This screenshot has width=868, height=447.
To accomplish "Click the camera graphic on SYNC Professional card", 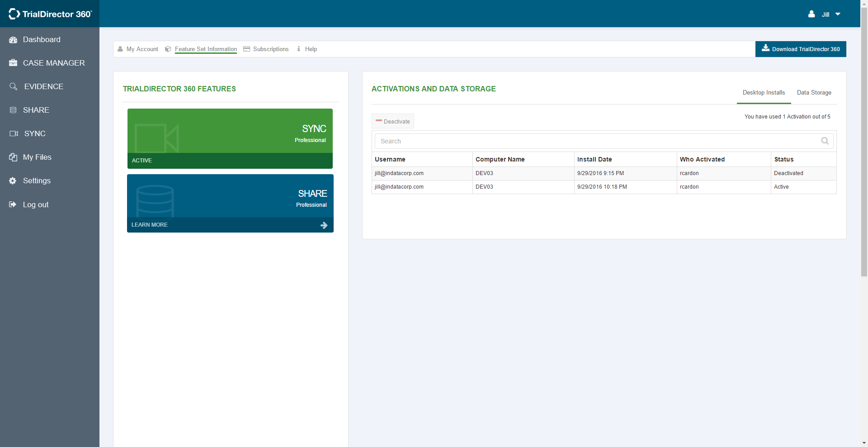I will (157, 138).
